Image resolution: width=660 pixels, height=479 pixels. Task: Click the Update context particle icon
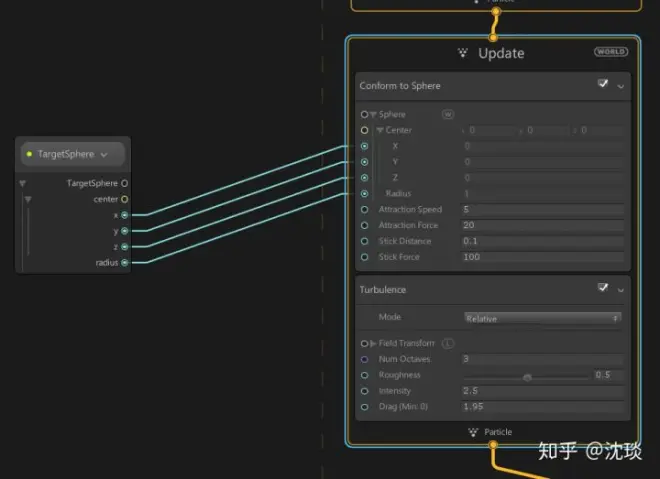(463, 53)
